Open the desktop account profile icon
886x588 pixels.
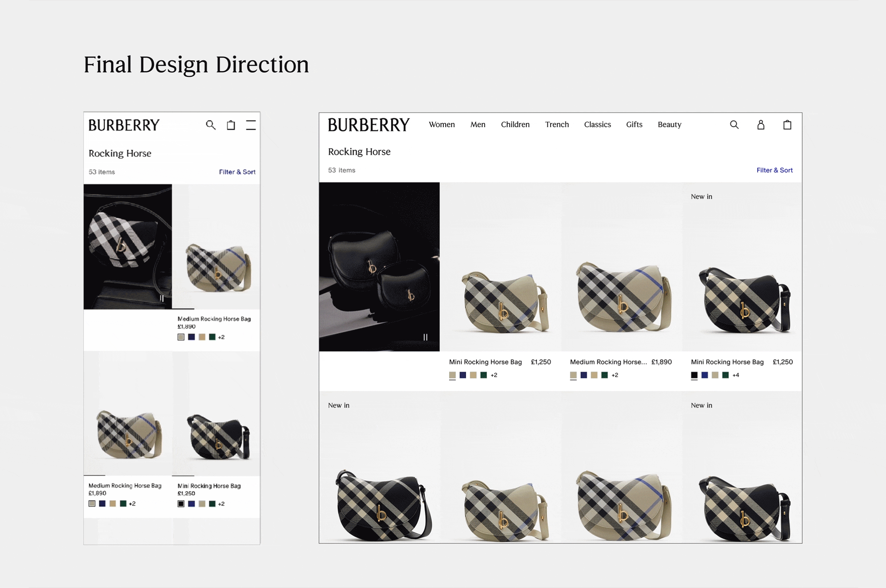761,125
